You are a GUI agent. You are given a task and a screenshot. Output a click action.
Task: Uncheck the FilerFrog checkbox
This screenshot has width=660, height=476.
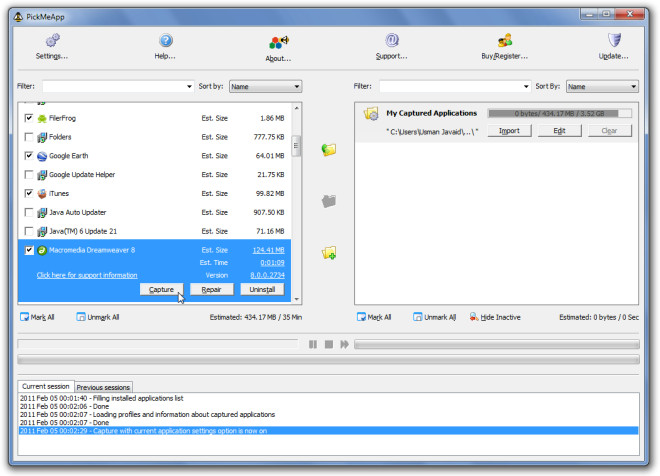coord(29,118)
